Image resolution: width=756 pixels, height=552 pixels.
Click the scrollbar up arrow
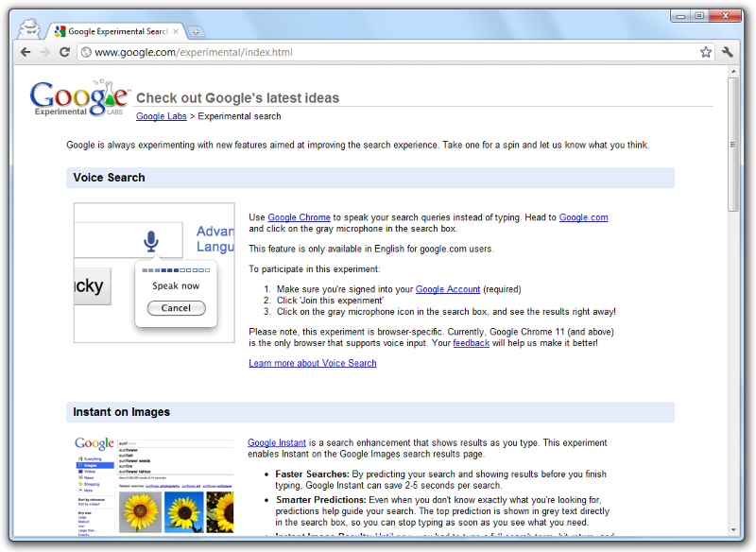733,71
